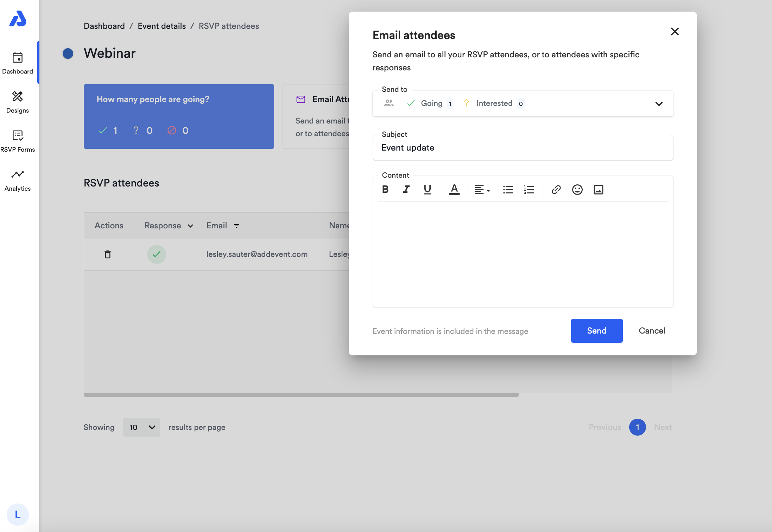Create a bulleted list in the editor
The height and width of the screenshot is (532, 772).
(508, 190)
